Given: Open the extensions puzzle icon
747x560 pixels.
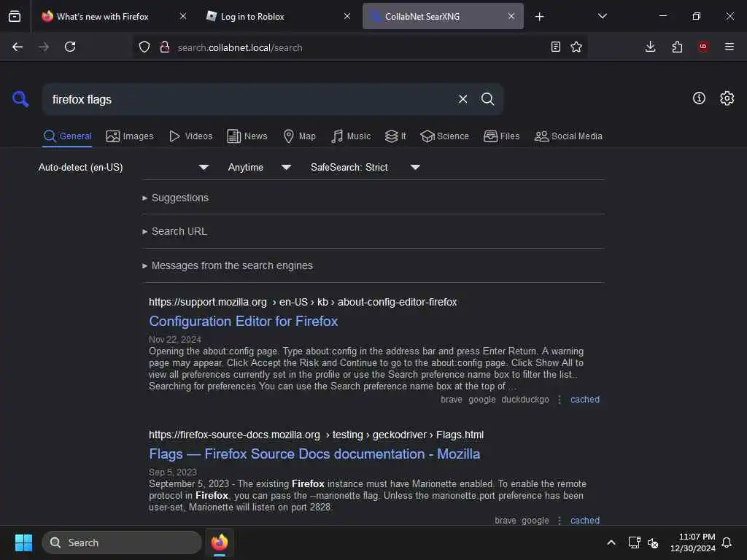Looking at the screenshot, I should tap(677, 47).
